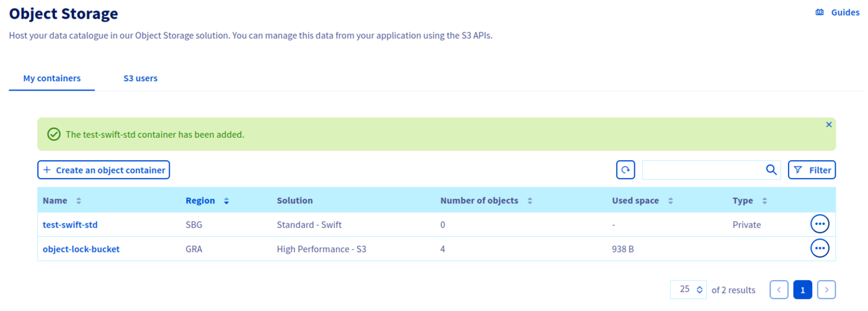Open the Guides link with book icon

click(837, 12)
